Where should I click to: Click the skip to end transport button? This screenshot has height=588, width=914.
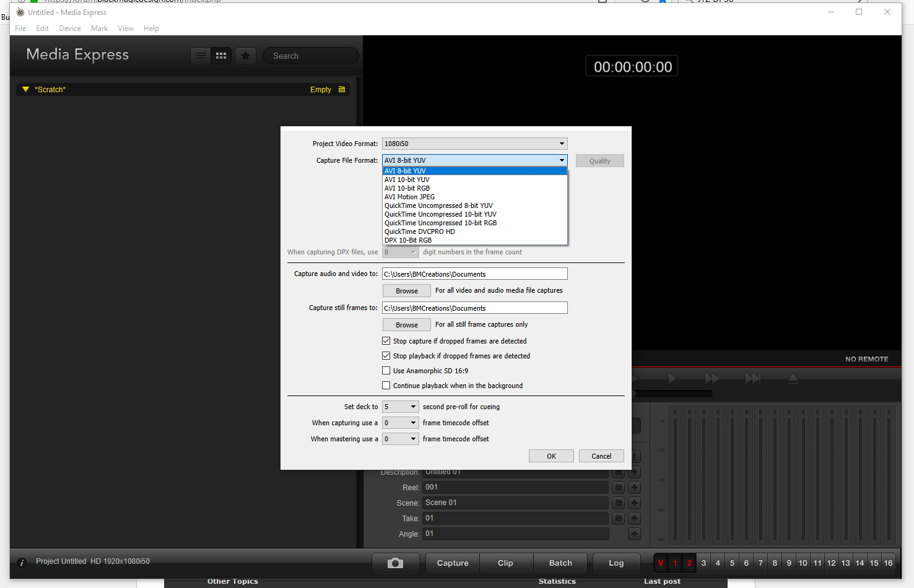tap(752, 378)
